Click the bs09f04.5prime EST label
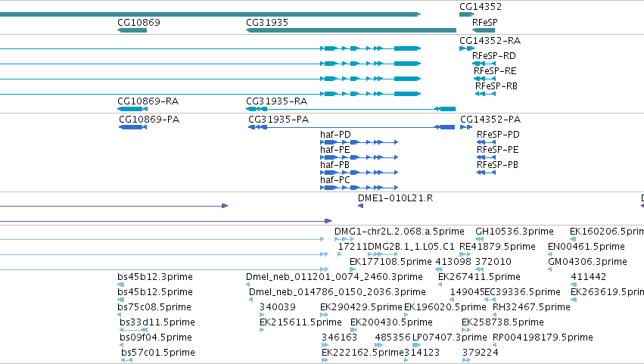 [156, 338]
